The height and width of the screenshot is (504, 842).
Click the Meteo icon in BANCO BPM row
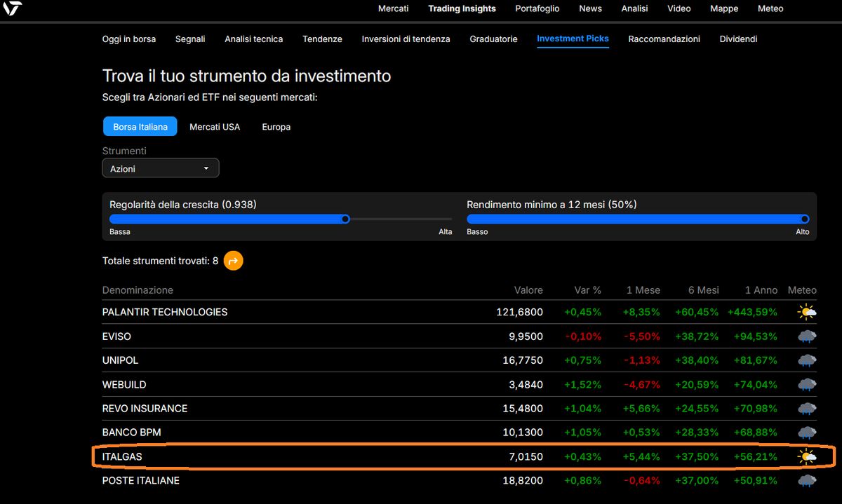807,432
